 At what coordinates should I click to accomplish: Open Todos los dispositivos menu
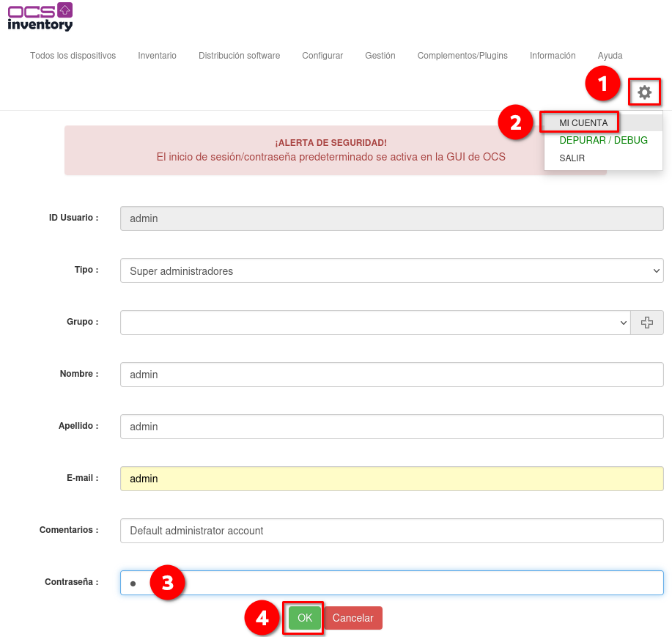[x=73, y=56]
